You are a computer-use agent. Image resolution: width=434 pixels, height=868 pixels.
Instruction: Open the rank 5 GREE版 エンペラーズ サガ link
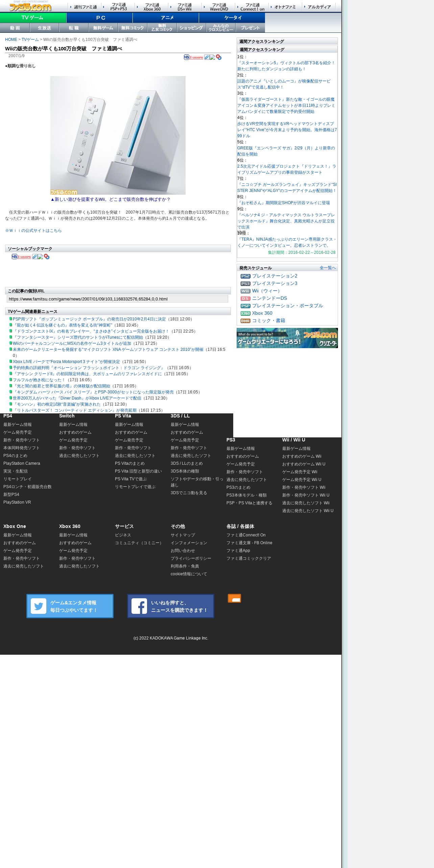tap(286, 151)
